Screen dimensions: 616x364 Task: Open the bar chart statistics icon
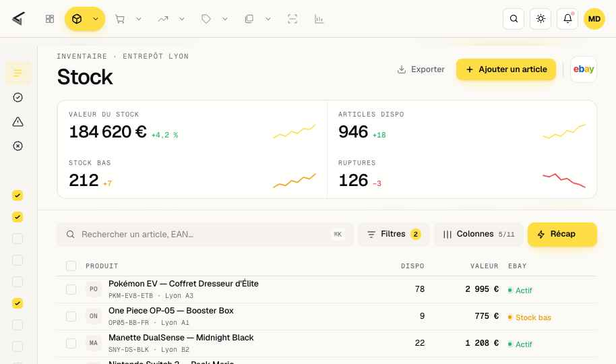tap(319, 19)
